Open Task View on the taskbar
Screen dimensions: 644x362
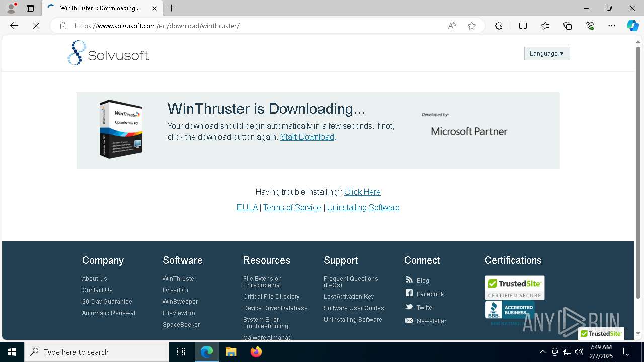point(181,352)
